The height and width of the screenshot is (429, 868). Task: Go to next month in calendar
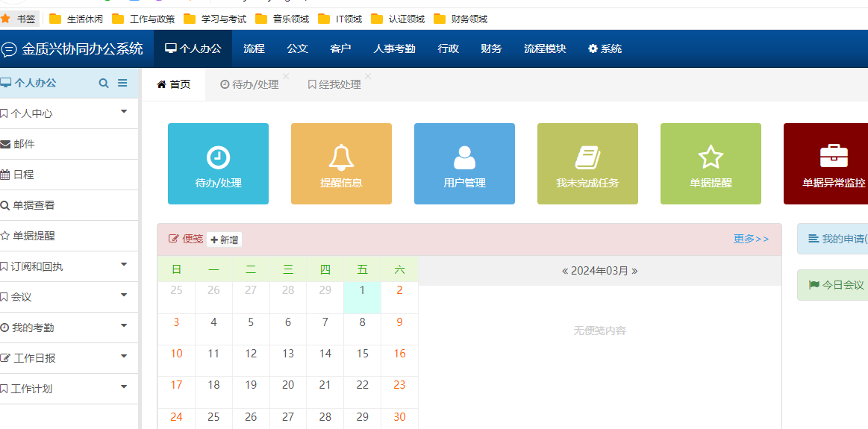coord(634,271)
